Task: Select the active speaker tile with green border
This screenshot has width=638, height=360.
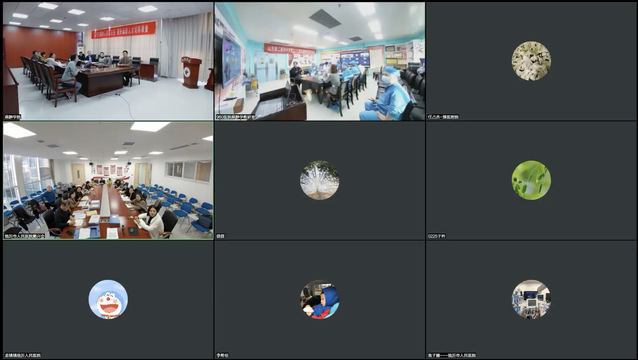Action: click(108, 181)
